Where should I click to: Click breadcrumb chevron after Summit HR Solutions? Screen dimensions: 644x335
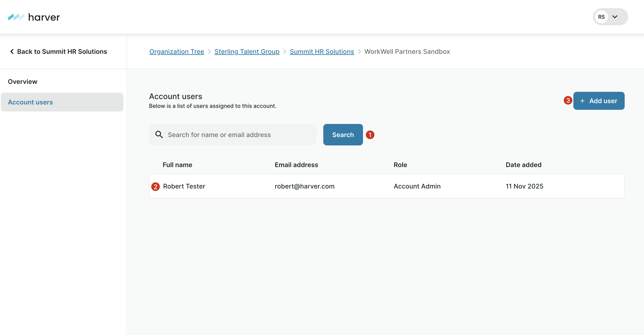[x=359, y=51]
